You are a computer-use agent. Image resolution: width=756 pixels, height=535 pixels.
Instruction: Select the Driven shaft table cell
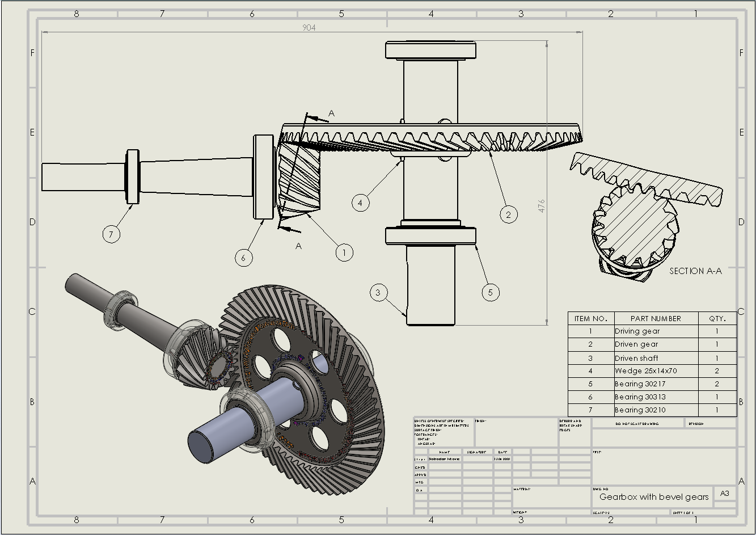tap(656, 358)
